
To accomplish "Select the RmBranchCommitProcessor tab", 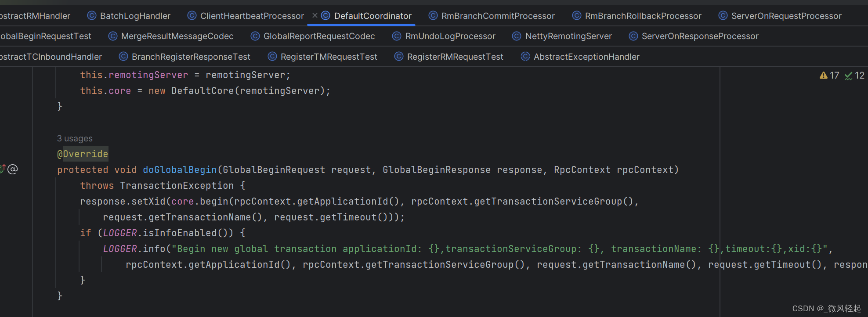I will coord(492,16).
